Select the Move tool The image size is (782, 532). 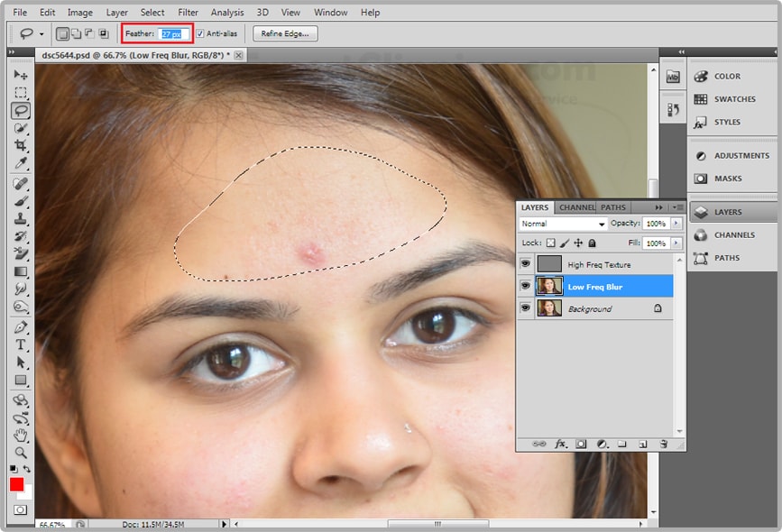[x=20, y=75]
